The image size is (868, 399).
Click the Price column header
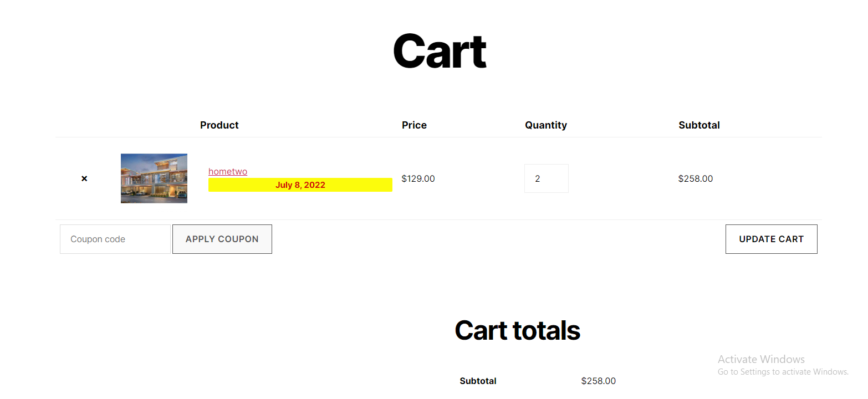pos(414,125)
